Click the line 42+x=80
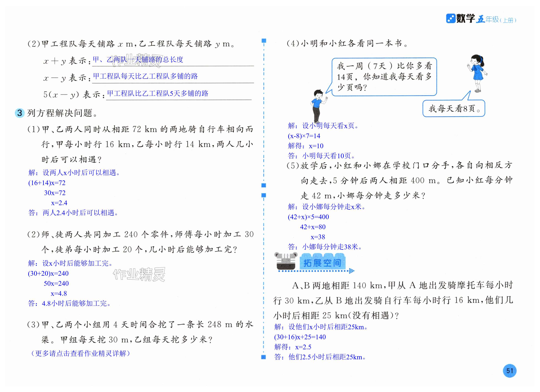The width and height of the screenshot is (540, 392). [x=313, y=227]
